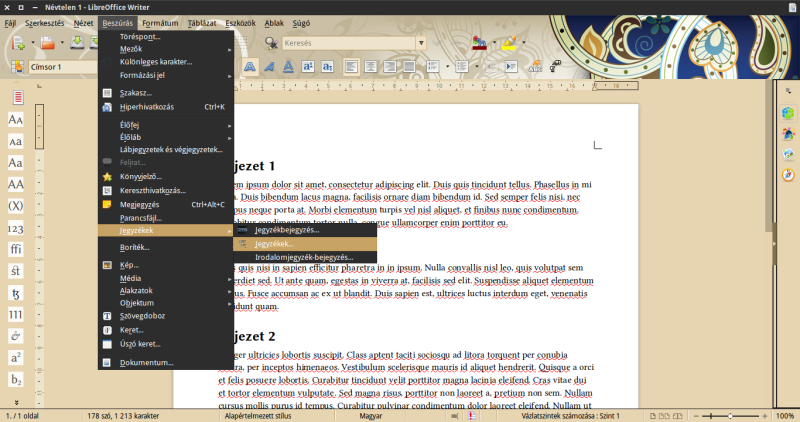
Task: Expand more left toolbar items chevron
Action: click(x=16, y=402)
